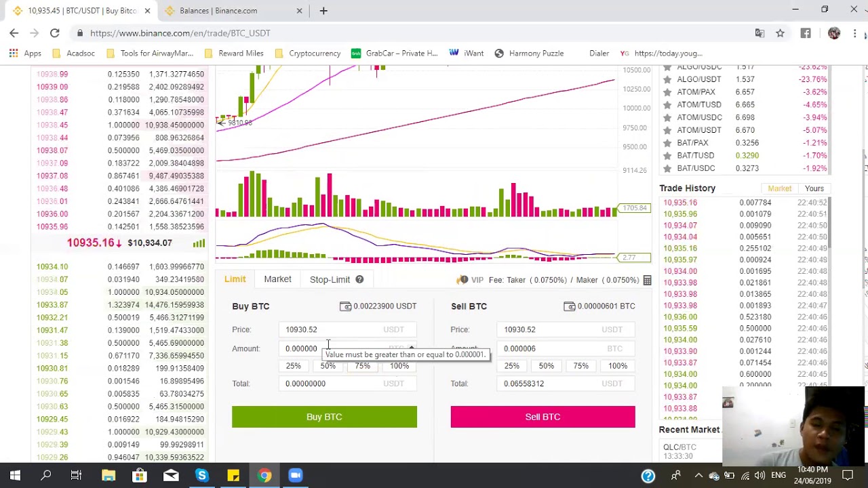Click the Buy amount field stepper arrows
This screenshot has width=868, height=488.
412,348
